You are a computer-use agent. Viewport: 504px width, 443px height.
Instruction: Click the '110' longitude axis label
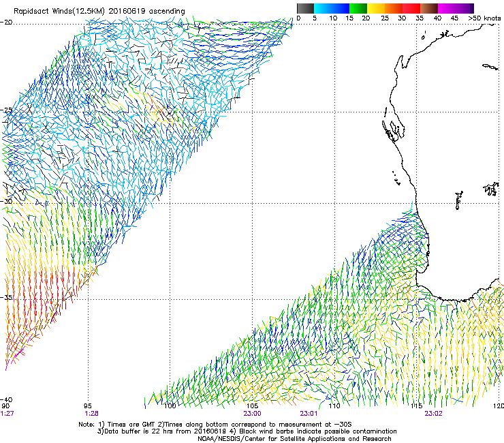(x=334, y=406)
